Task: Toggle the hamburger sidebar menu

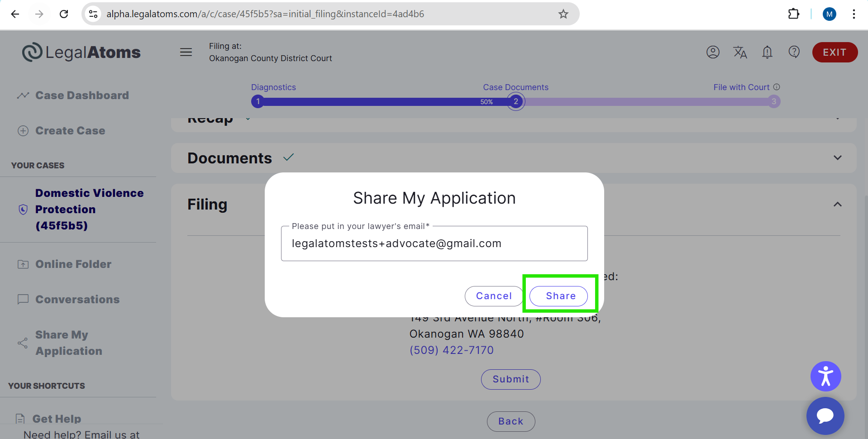Action: click(x=186, y=52)
